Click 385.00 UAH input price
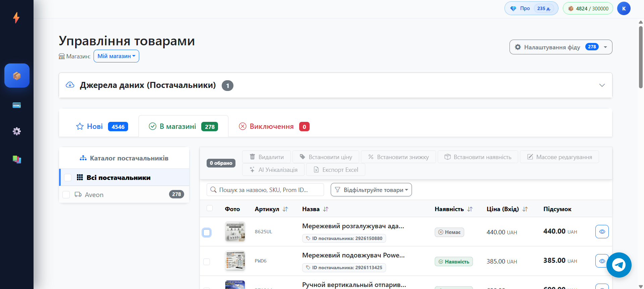This screenshot has height=289, width=644. click(x=502, y=261)
